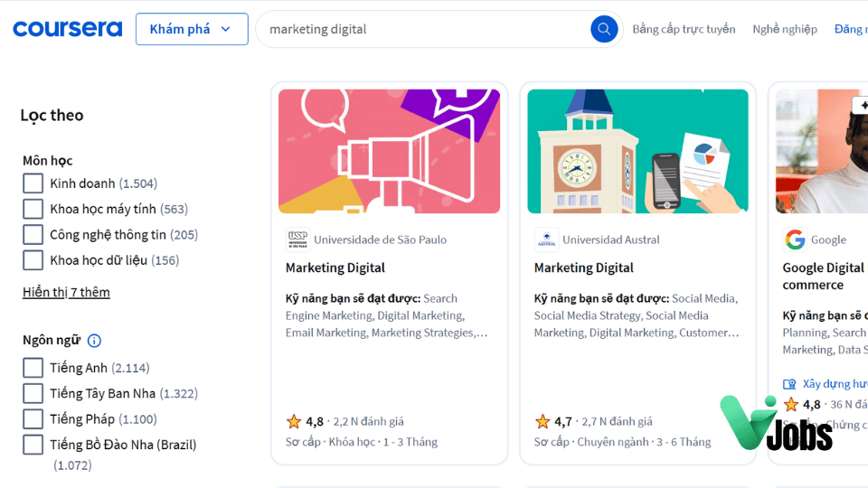This screenshot has height=488, width=868.
Task: Select the Tiếng Anh language checkbox
Action: (33, 368)
